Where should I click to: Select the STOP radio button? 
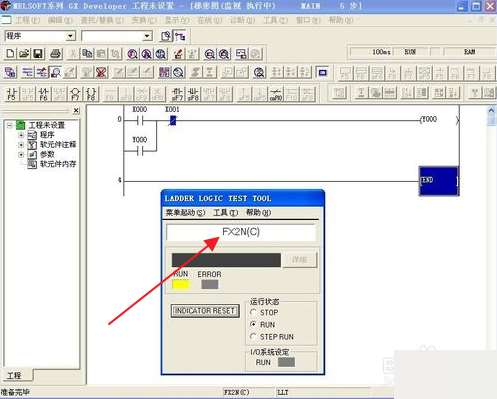click(x=253, y=312)
